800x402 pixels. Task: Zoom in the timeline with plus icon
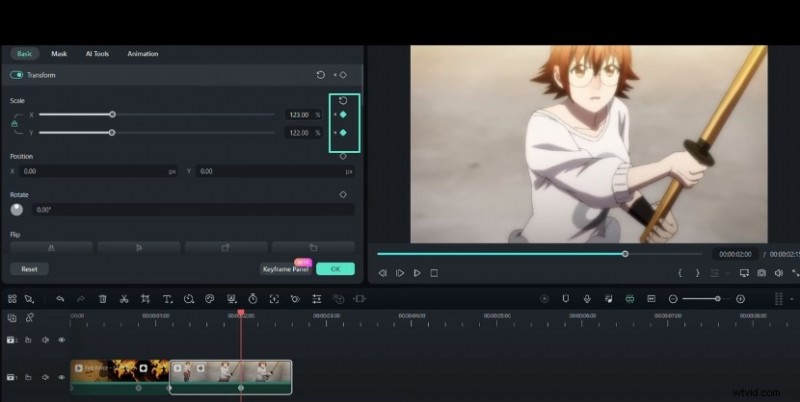[740, 299]
